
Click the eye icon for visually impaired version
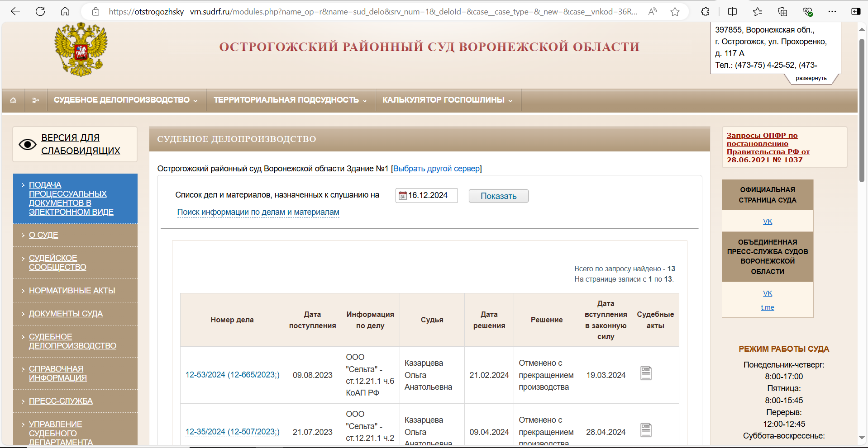tap(28, 144)
